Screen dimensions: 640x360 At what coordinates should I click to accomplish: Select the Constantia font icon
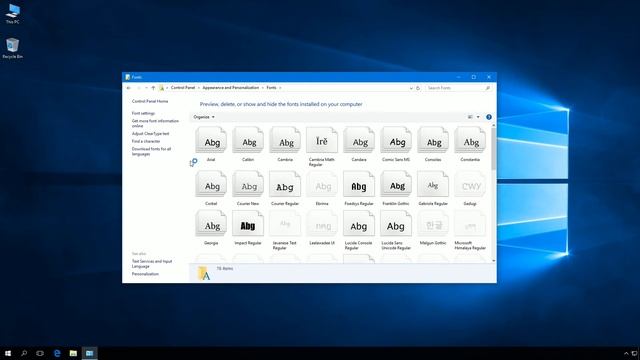470,140
